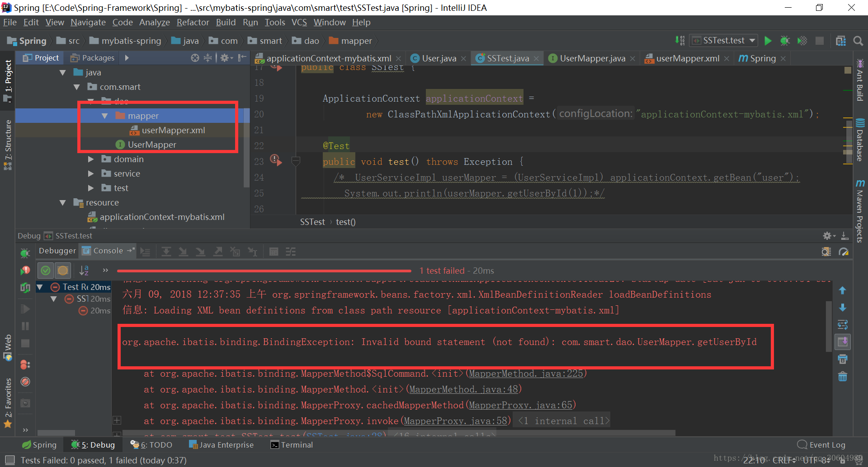Run SSTest.test with the green play button
This screenshot has width=868, height=467.
point(768,41)
